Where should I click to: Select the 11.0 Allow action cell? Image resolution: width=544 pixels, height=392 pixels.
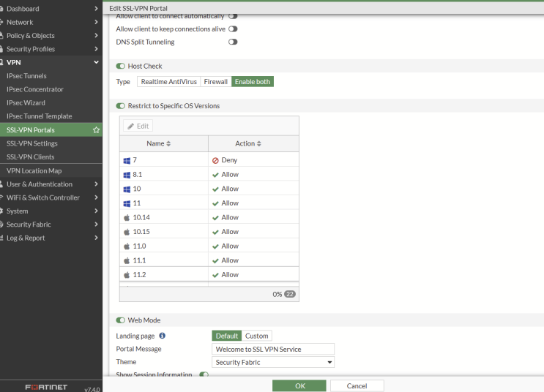tap(253, 246)
